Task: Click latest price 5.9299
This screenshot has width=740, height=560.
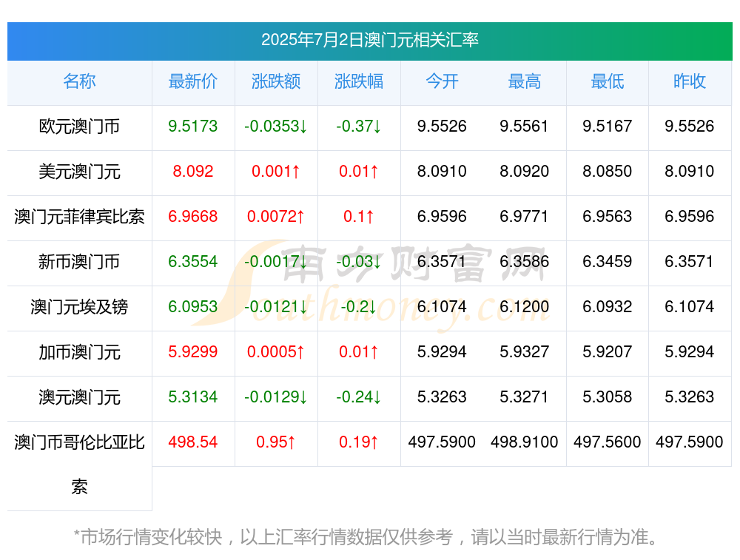Action: click(193, 351)
